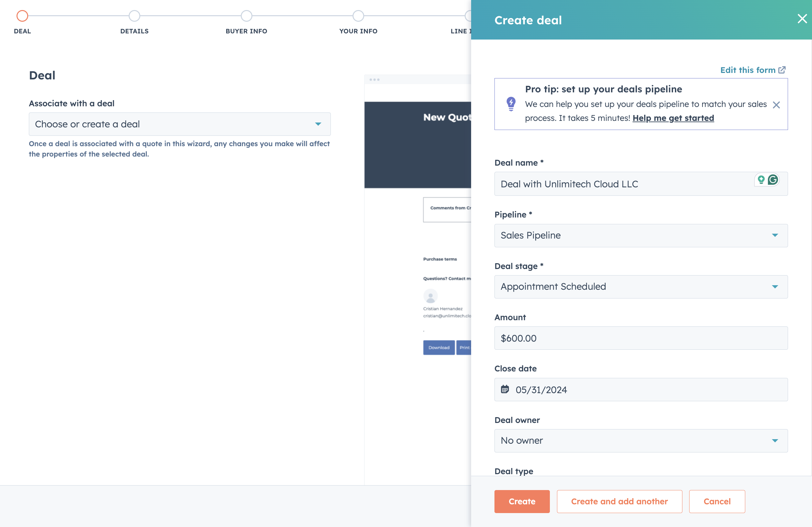Go to the DETAILS wizard step
The image size is (812, 527).
134,16
